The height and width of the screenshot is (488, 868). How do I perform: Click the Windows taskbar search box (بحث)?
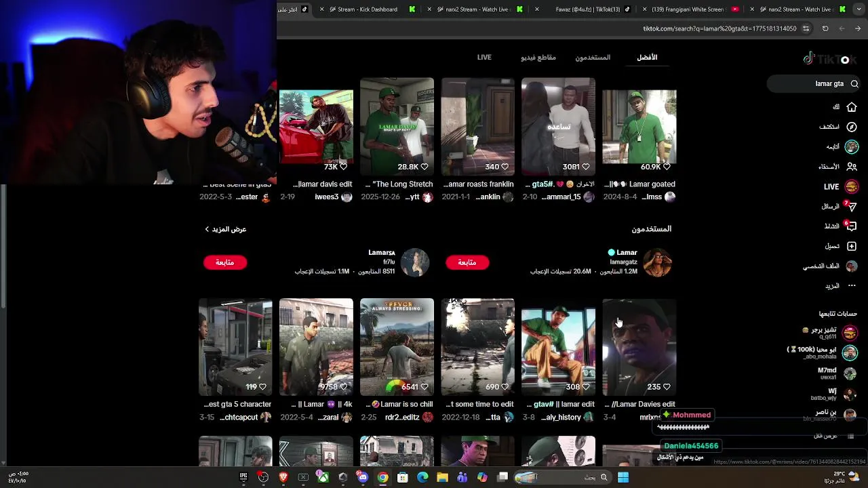564,477
